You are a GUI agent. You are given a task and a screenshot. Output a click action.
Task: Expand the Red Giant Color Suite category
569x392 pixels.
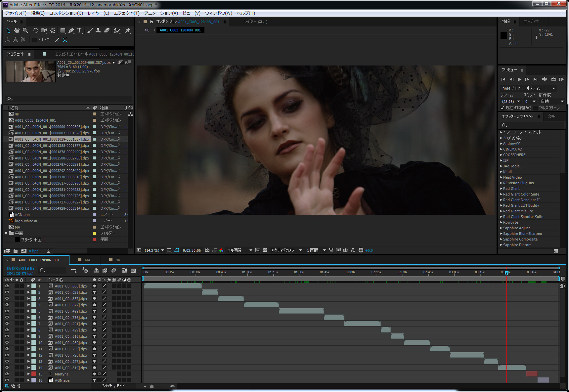point(501,195)
